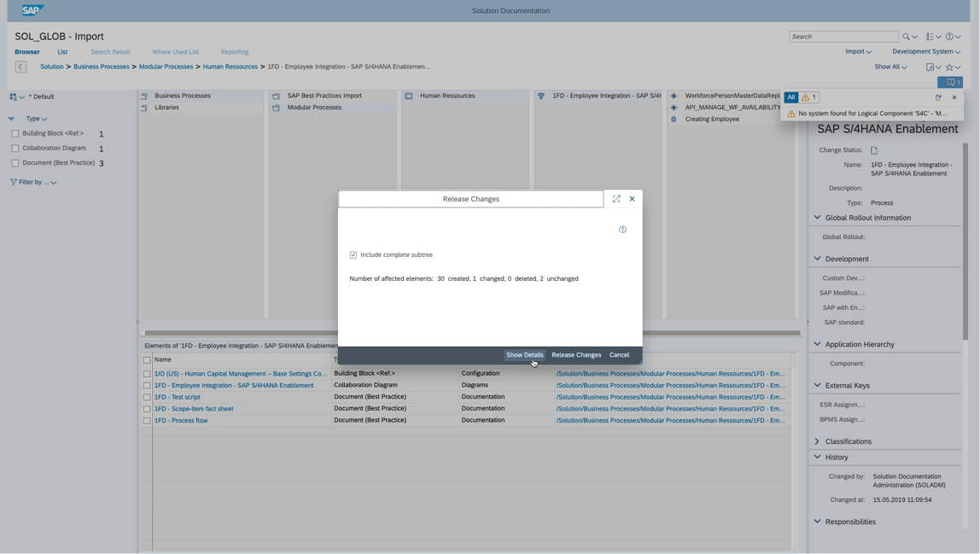Click the help icon inside the Release Changes dialog
980x554 pixels.
click(622, 229)
